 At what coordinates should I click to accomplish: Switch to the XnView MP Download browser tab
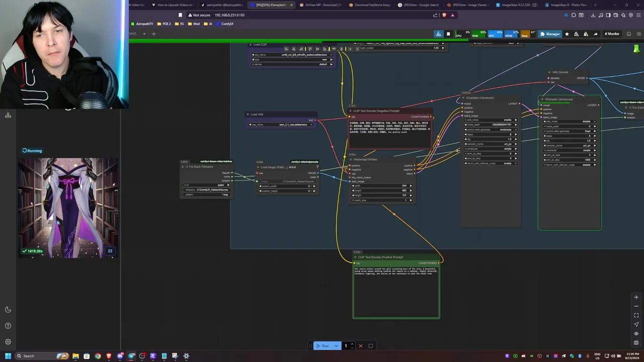coord(321,5)
